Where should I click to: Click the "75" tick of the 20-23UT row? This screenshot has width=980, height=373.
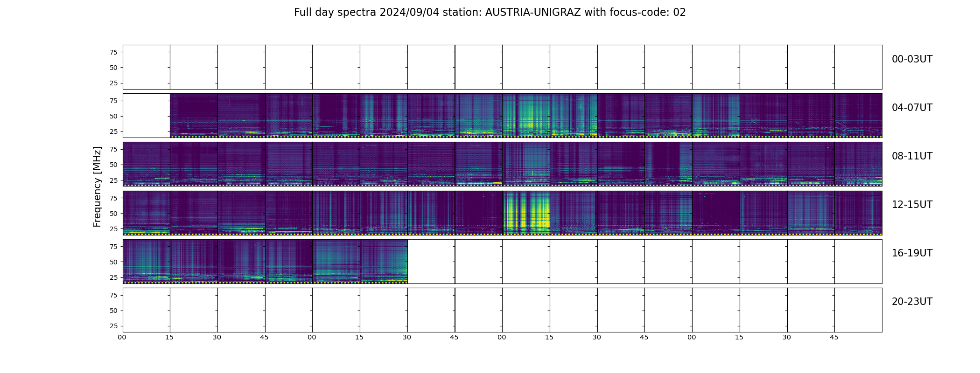113,295
